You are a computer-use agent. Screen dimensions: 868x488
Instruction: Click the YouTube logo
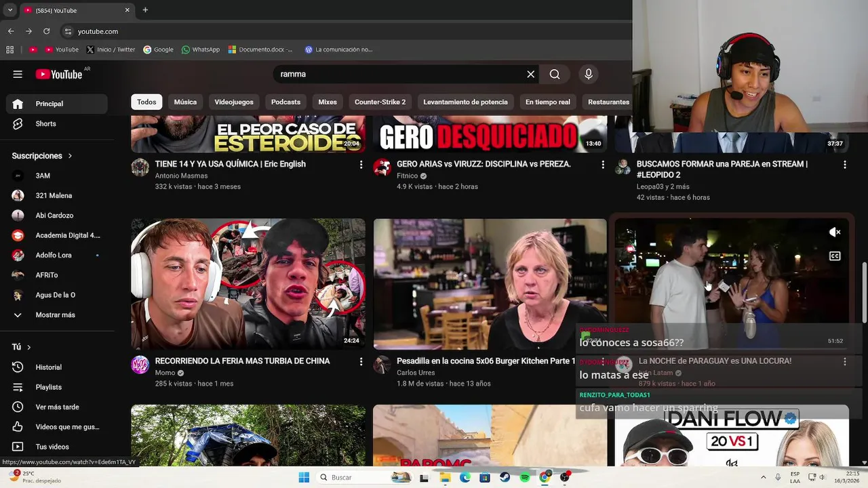click(x=59, y=75)
